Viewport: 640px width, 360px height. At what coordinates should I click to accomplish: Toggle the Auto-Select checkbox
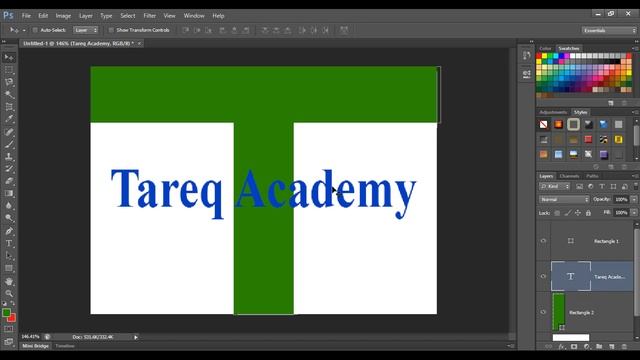[x=35, y=30]
